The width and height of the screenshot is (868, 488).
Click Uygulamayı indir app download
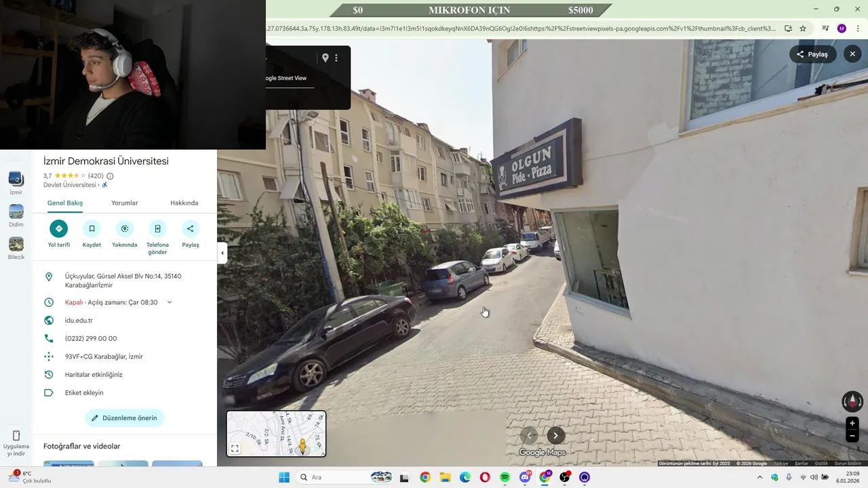(16, 443)
